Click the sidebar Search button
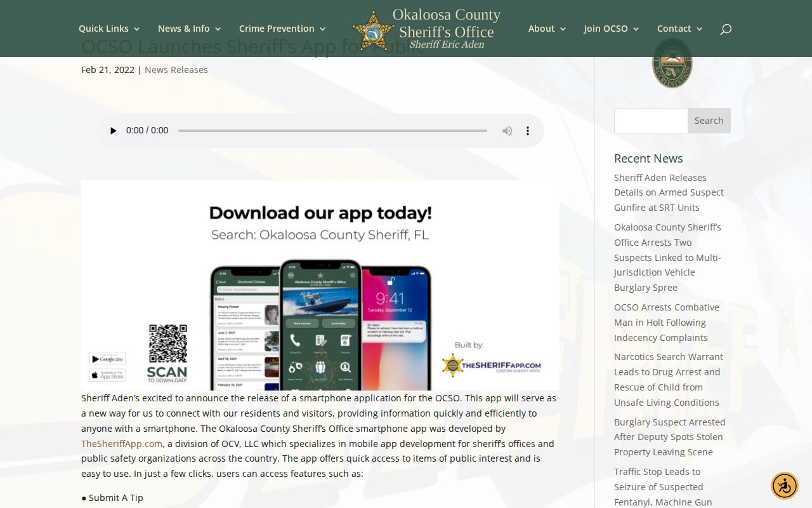This screenshot has width=812, height=508. click(x=709, y=121)
